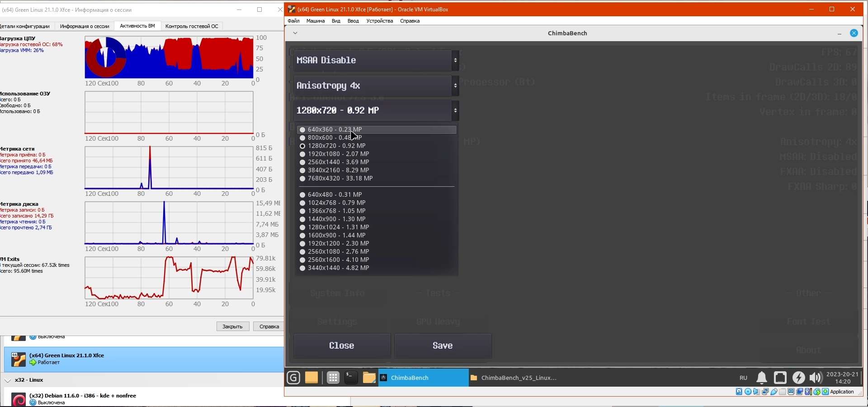Pick 1600x900 - 1.44 MP resolution
Viewport: 868px width, 407px height.
(x=377, y=236)
